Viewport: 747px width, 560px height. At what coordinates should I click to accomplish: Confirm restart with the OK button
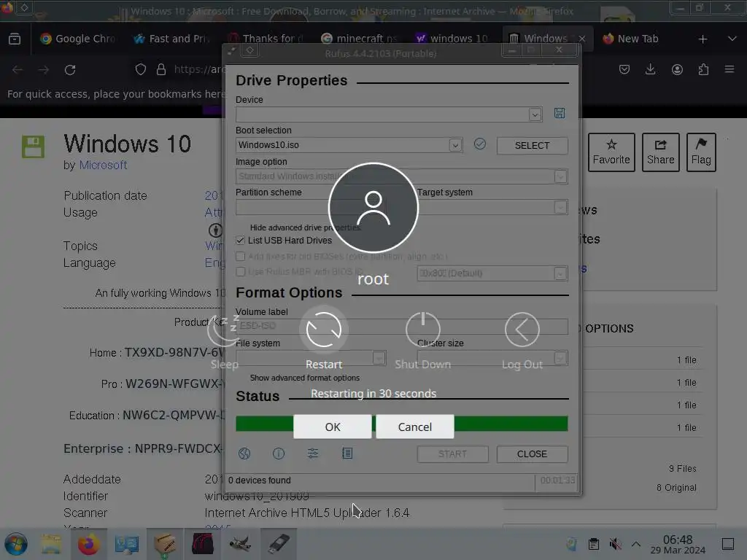[x=332, y=427]
